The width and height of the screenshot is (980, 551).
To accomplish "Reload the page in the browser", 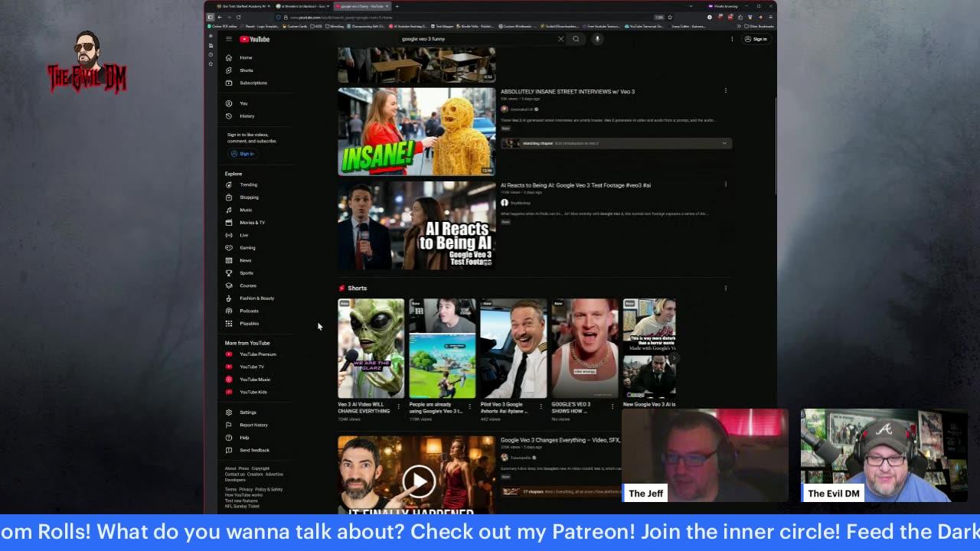I will pos(238,17).
